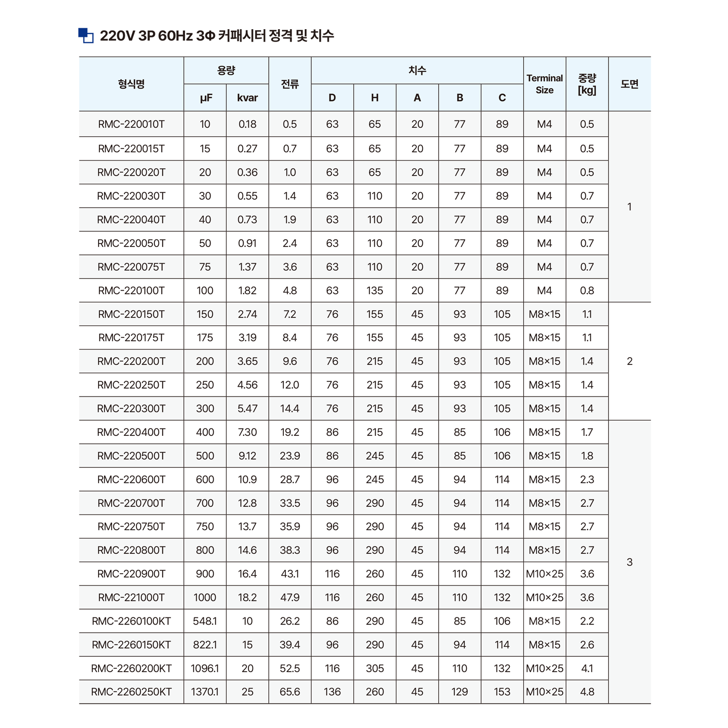
Task: Select model RMC-220400T
Action: (x=132, y=432)
